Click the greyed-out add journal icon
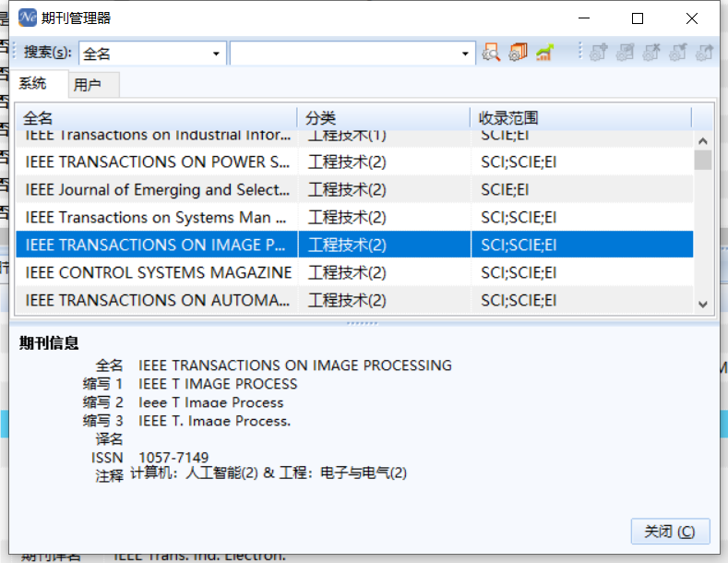Viewport: 728px width, 563px height. pos(598,53)
